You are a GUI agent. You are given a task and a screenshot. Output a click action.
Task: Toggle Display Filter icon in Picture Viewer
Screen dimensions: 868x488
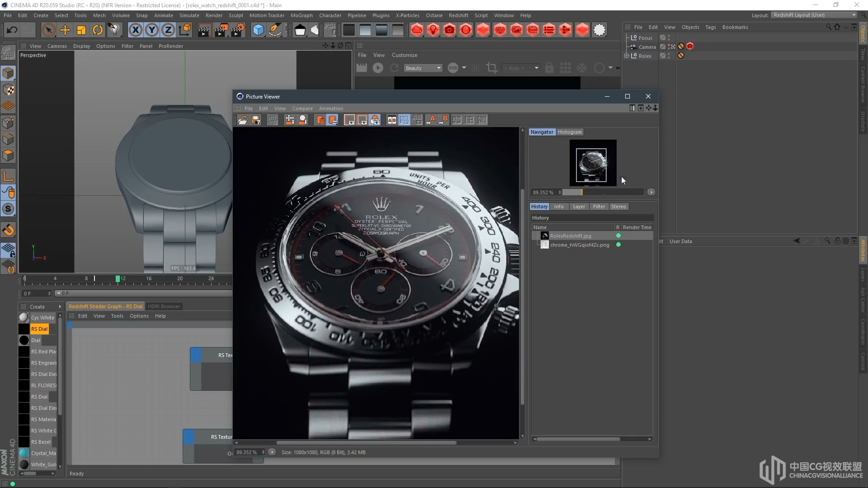click(375, 120)
